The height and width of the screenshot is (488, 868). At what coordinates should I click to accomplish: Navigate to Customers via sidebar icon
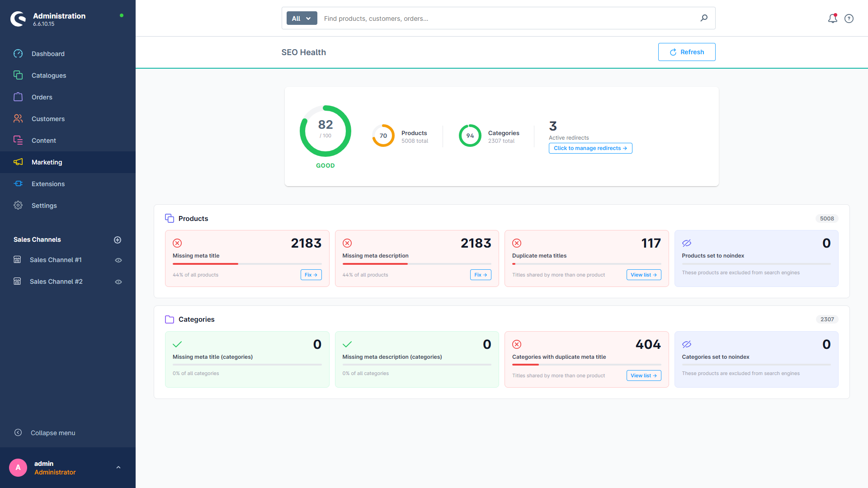pos(18,118)
